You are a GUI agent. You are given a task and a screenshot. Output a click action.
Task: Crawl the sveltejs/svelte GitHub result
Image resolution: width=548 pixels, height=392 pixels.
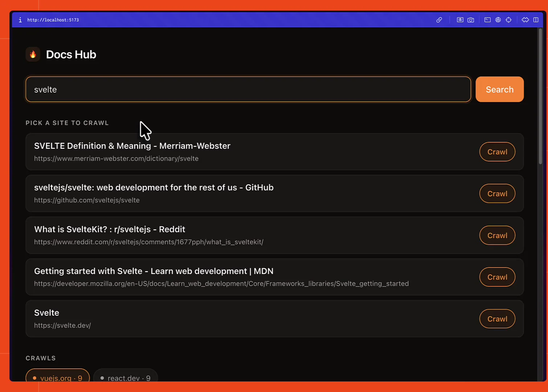pos(497,193)
